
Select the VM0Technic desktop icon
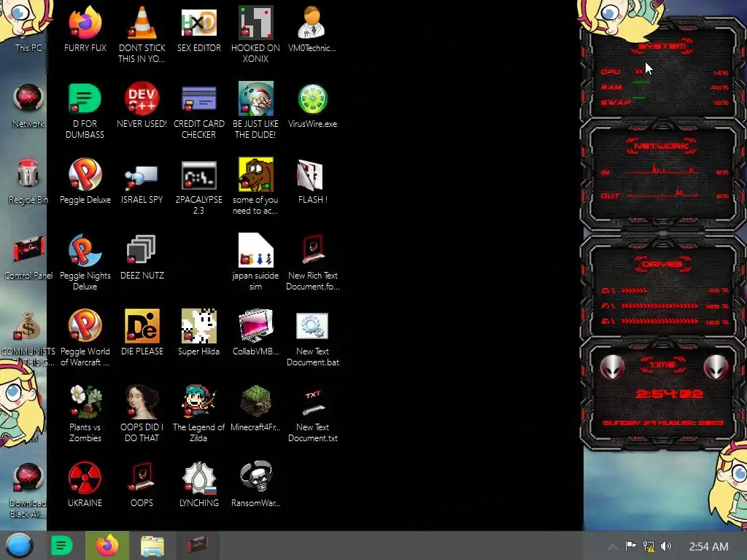tap(312, 28)
